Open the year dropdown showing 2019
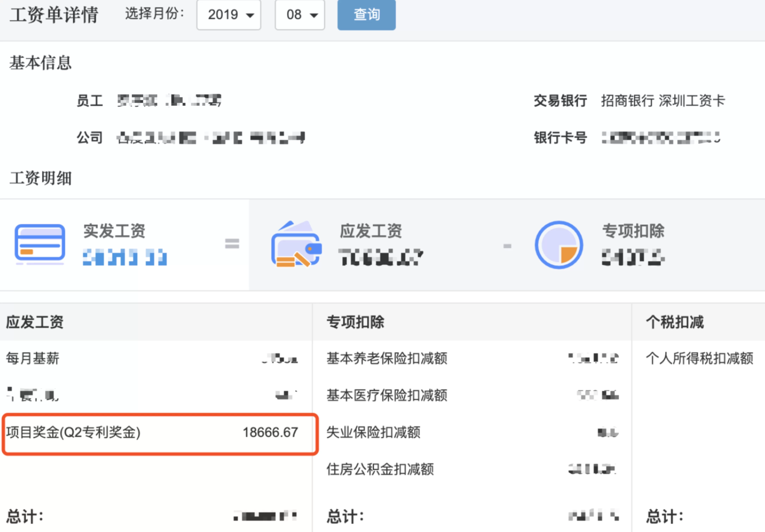The image size is (765, 532). [x=229, y=15]
